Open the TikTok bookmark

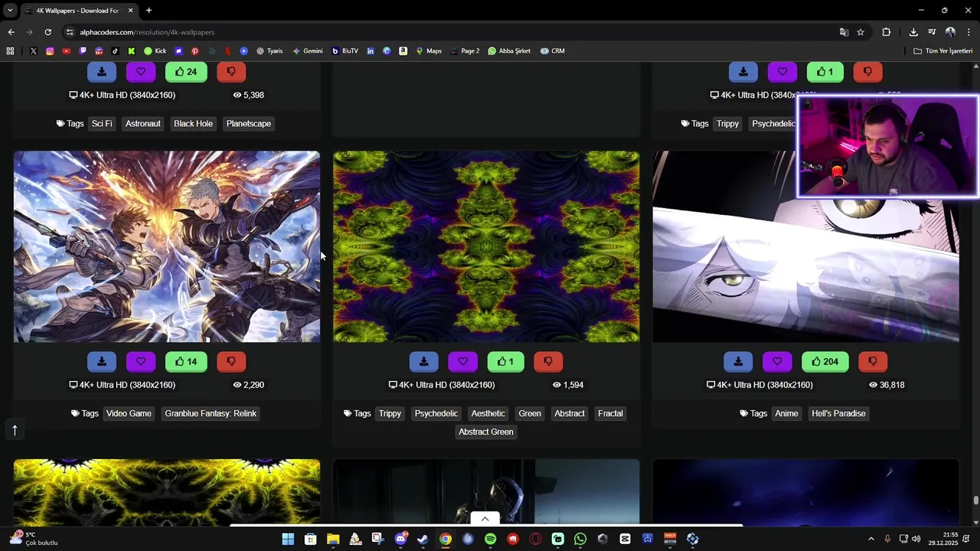click(x=115, y=51)
